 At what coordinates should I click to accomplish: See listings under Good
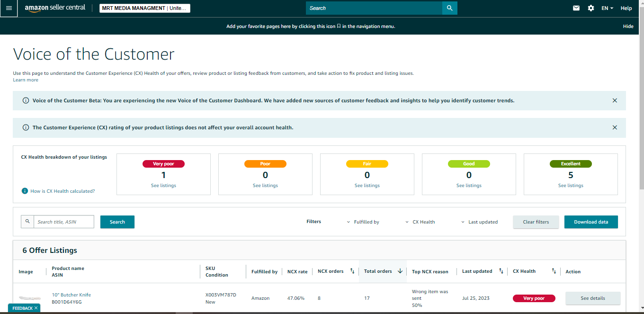click(469, 186)
